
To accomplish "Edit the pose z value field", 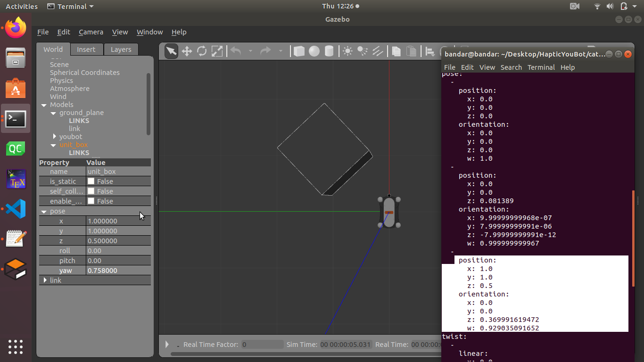I will click(118, 241).
